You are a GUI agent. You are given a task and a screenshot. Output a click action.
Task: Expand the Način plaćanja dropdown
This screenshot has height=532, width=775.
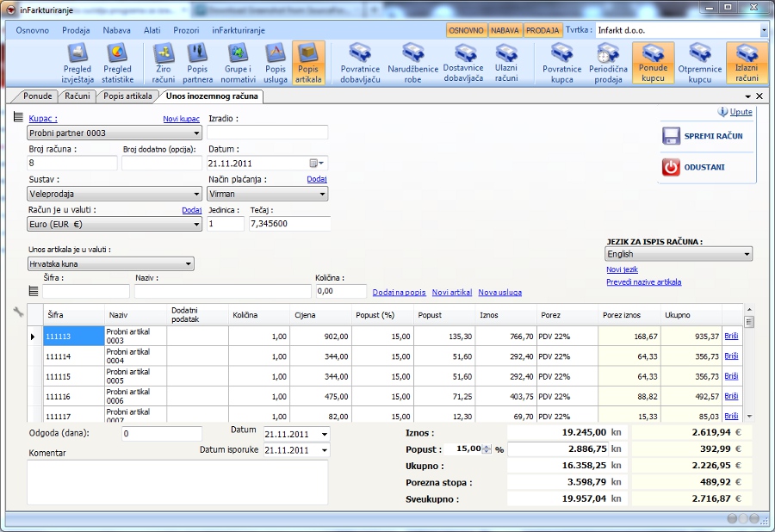coord(322,194)
